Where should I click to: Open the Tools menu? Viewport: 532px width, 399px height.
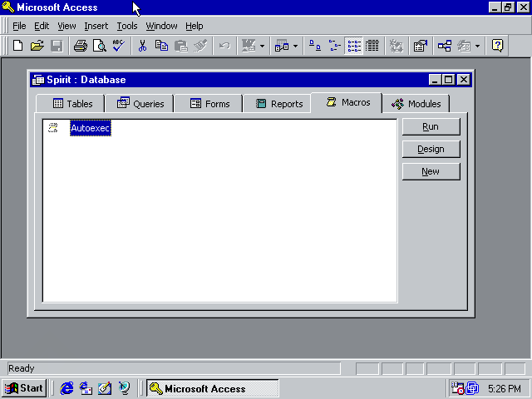127,26
